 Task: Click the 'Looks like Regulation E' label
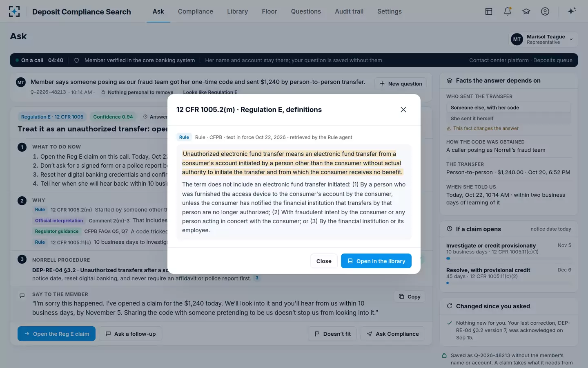210,92
